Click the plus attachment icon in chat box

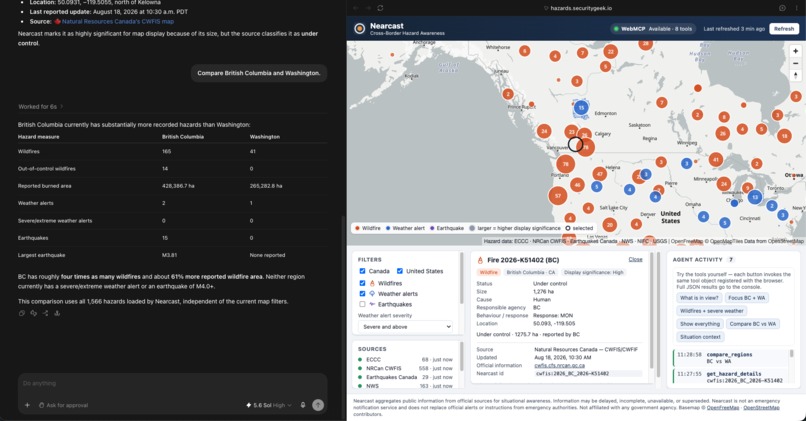pyautogui.click(x=27, y=405)
